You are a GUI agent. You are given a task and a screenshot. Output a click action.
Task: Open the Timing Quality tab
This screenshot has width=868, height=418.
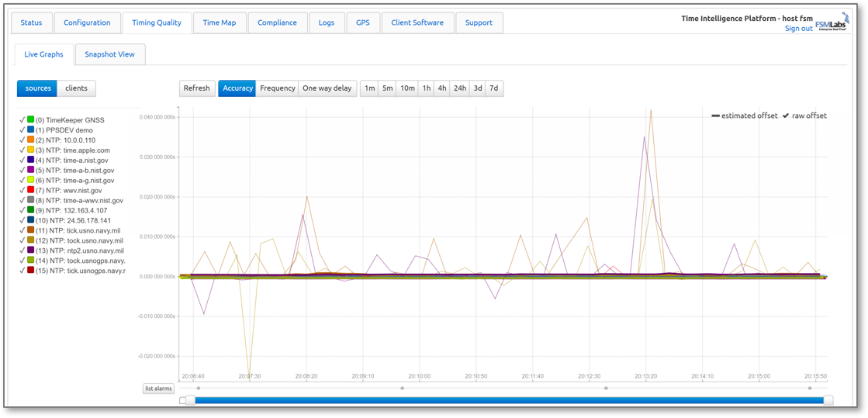tap(157, 22)
